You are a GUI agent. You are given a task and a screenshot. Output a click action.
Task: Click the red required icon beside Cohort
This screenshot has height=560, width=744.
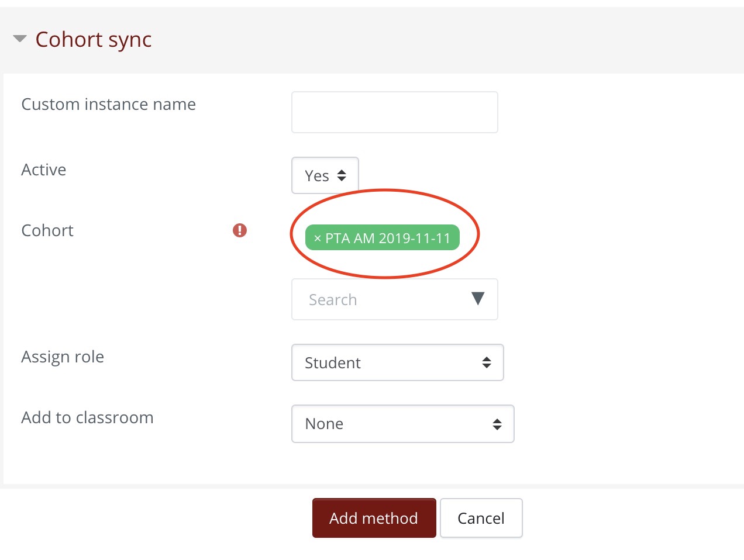(240, 230)
